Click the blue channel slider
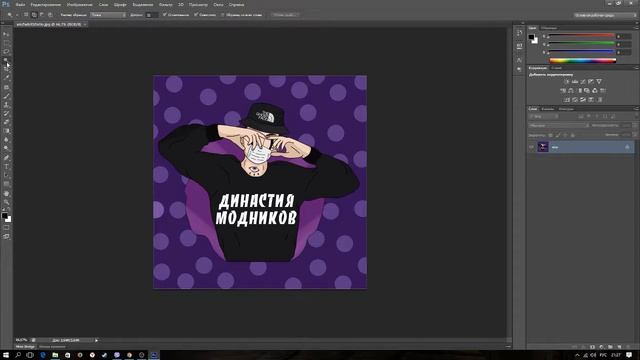 pyautogui.click(x=581, y=52)
